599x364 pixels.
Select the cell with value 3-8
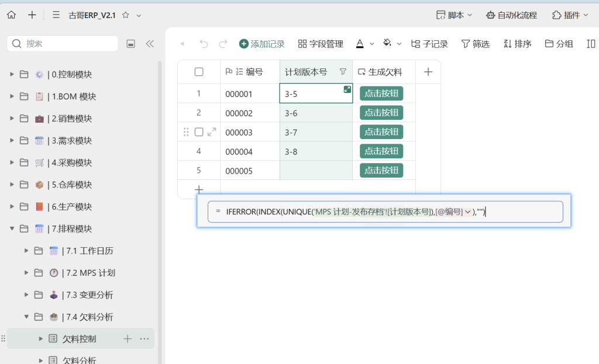click(x=316, y=151)
